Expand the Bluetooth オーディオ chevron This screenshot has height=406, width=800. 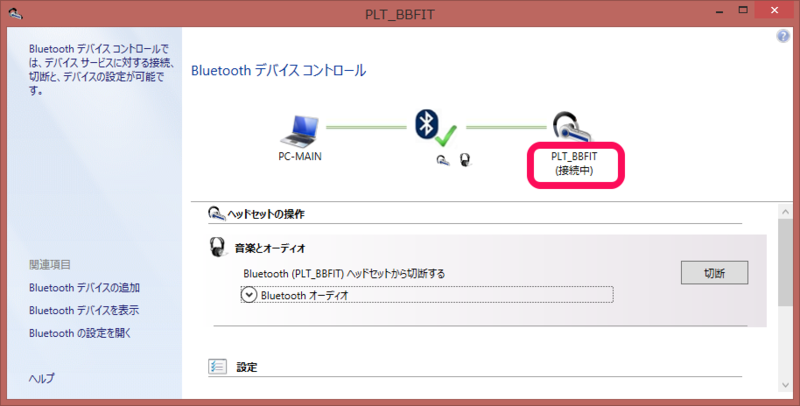coord(248,295)
